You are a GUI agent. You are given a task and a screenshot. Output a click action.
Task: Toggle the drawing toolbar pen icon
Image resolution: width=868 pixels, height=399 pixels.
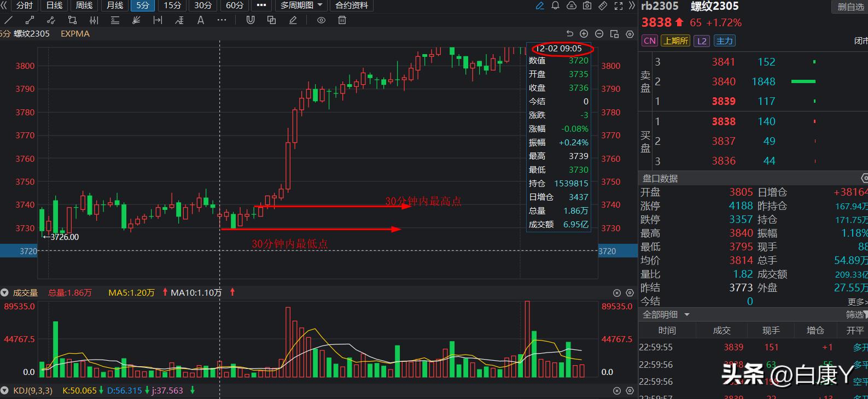tap(540, 5)
